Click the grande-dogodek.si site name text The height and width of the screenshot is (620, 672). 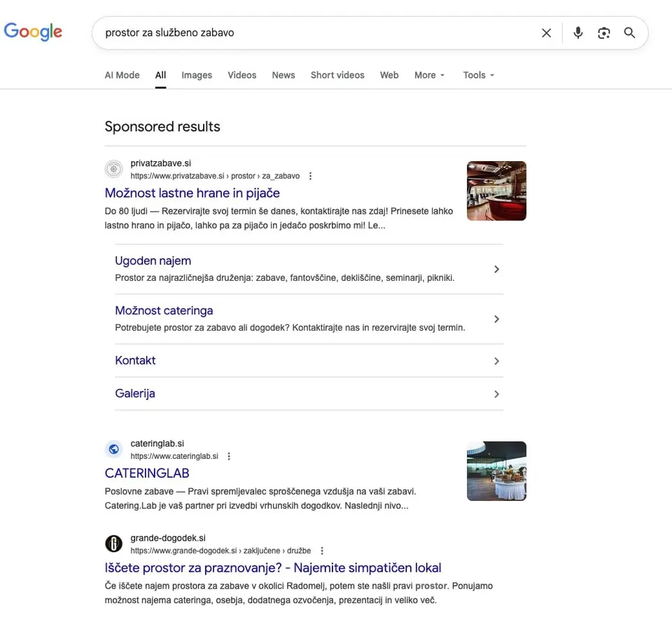click(168, 538)
